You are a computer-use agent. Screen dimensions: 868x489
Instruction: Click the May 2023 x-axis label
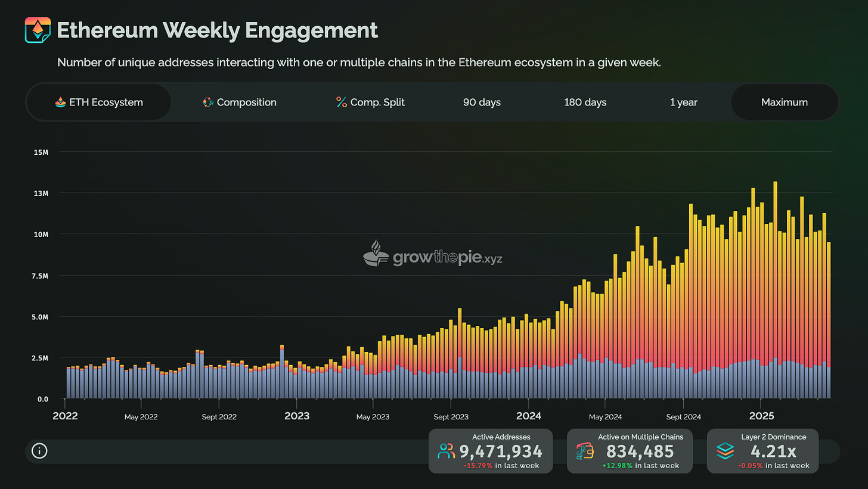point(372,416)
